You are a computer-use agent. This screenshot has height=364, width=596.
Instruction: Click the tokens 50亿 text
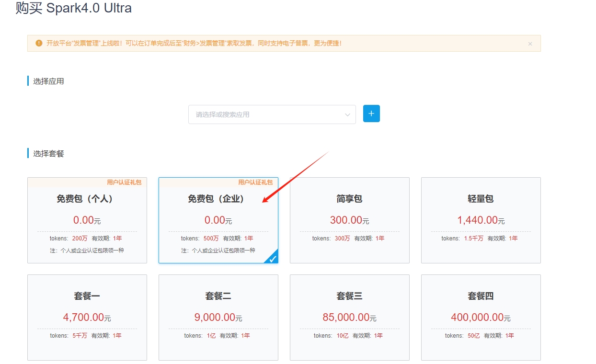462,336
